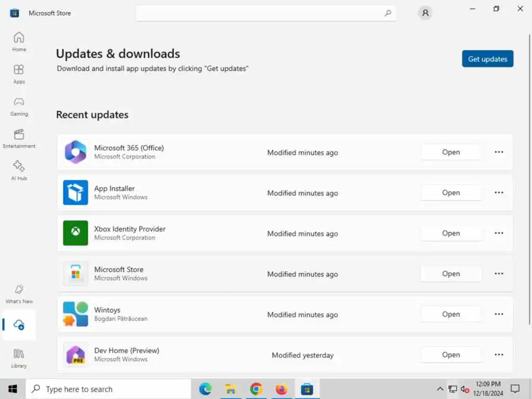Open the Entertainment section
The height and width of the screenshot is (399, 532).
tap(19, 138)
